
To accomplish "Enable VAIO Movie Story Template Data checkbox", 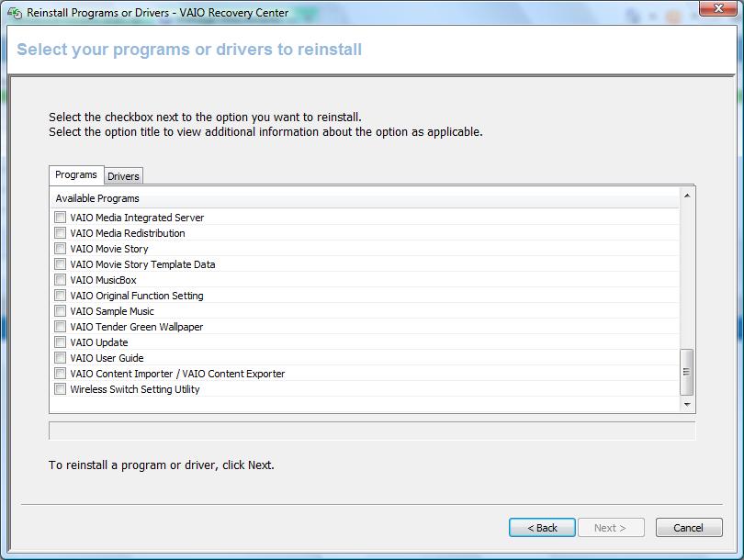I will point(61,264).
